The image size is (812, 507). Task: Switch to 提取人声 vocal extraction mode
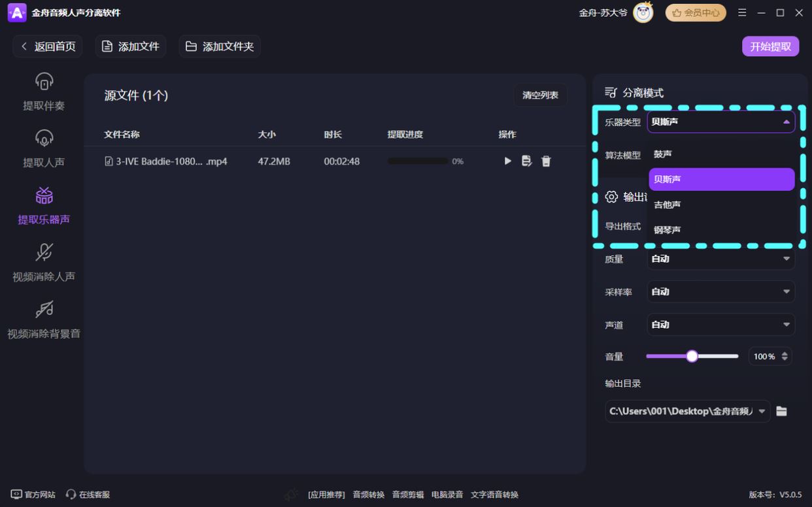tap(44, 148)
